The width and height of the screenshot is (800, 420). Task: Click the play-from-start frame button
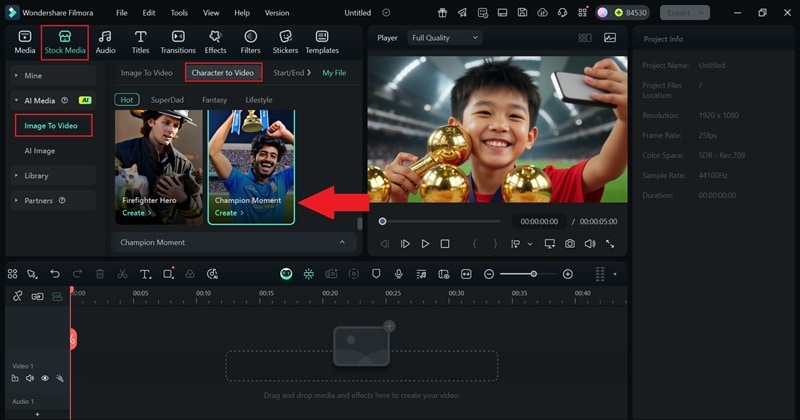pos(405,244)
